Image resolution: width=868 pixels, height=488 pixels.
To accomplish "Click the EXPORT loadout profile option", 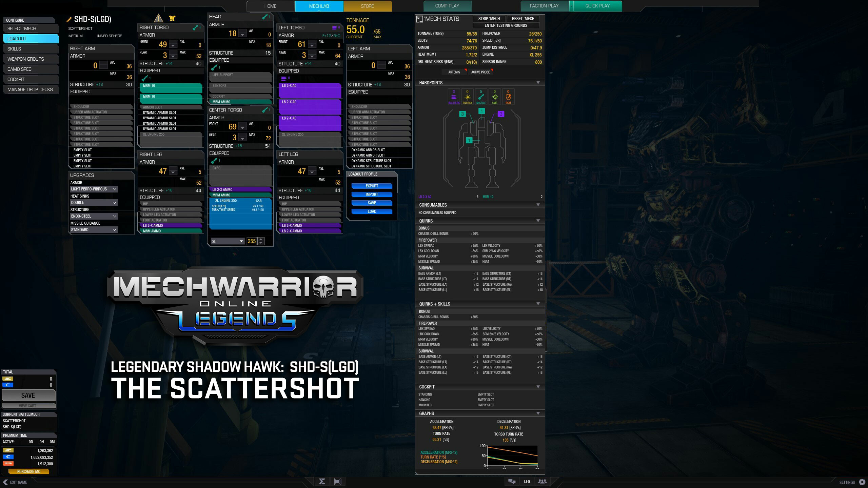I will pyautogui.click(x=372, y=186).
